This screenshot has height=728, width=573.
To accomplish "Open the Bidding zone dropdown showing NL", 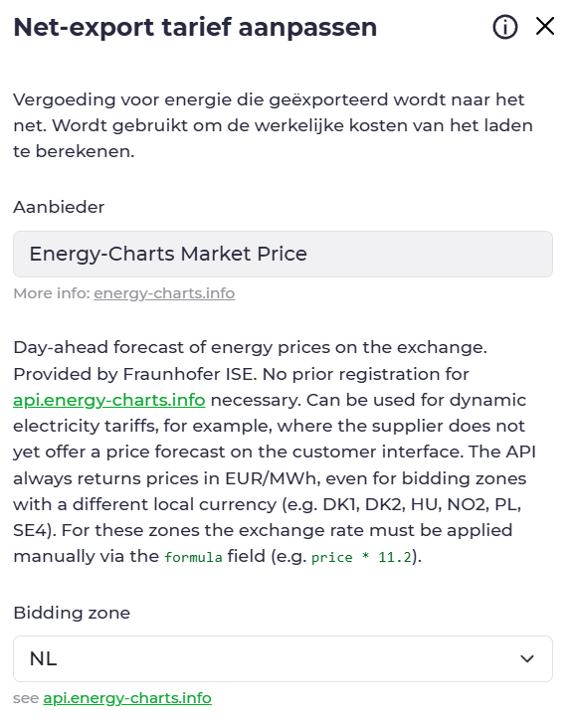I will [x=283, y=658].
